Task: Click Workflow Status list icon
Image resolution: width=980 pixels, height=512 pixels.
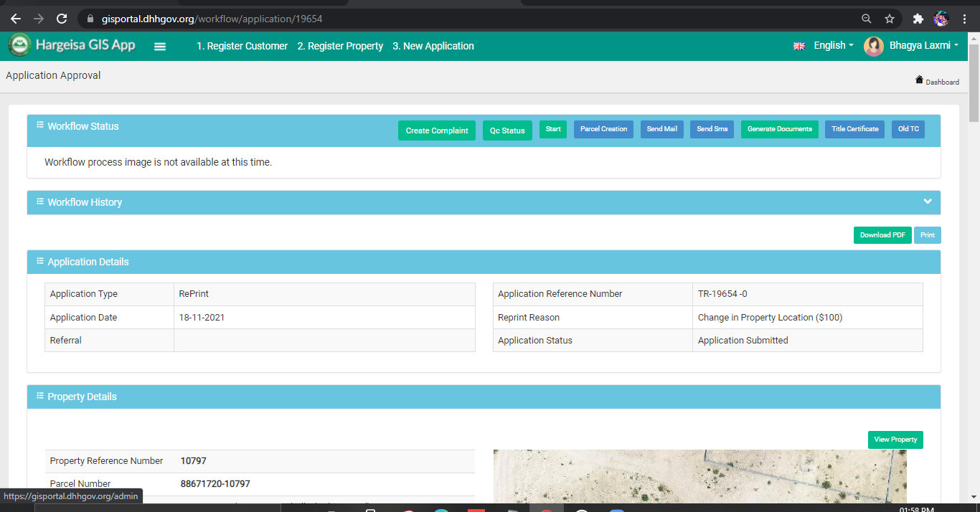Action: pos(40,125)
